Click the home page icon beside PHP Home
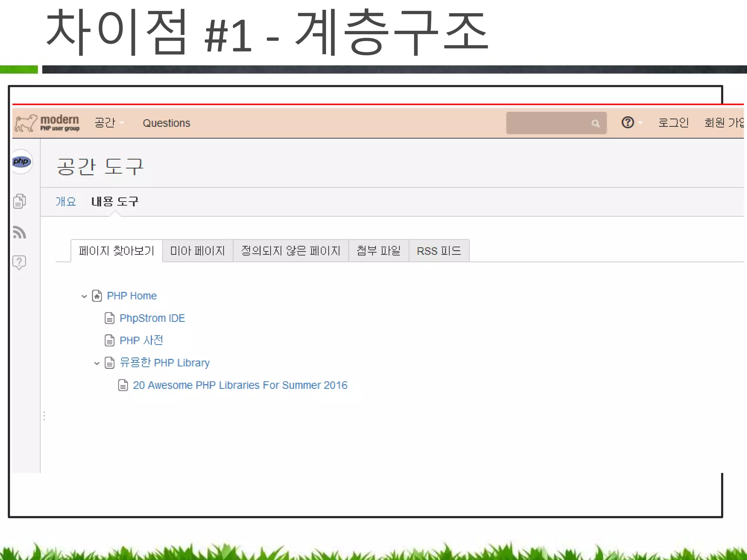Screen dimensions: 747x560 click(x=97, y=296)
